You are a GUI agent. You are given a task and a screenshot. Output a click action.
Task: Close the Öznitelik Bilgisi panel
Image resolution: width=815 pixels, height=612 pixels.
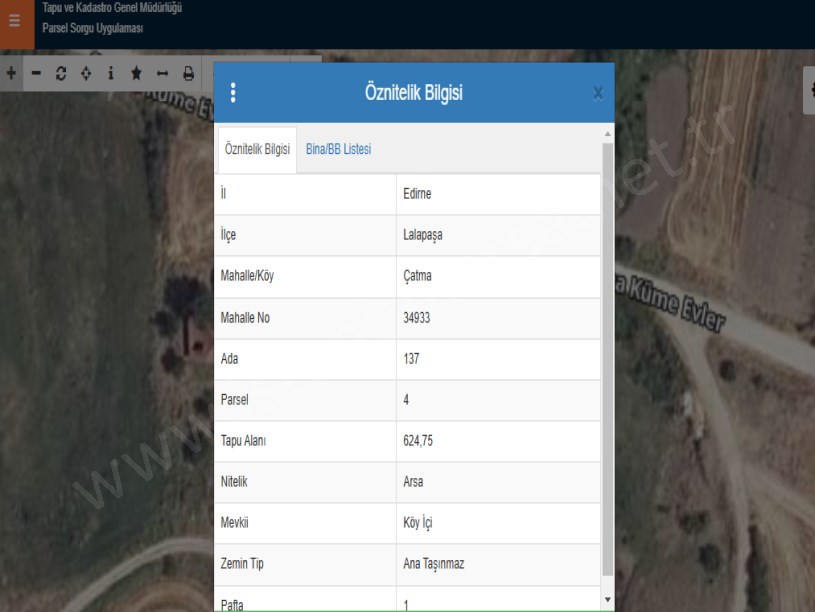pyautogui.click(x=598, y=93)
